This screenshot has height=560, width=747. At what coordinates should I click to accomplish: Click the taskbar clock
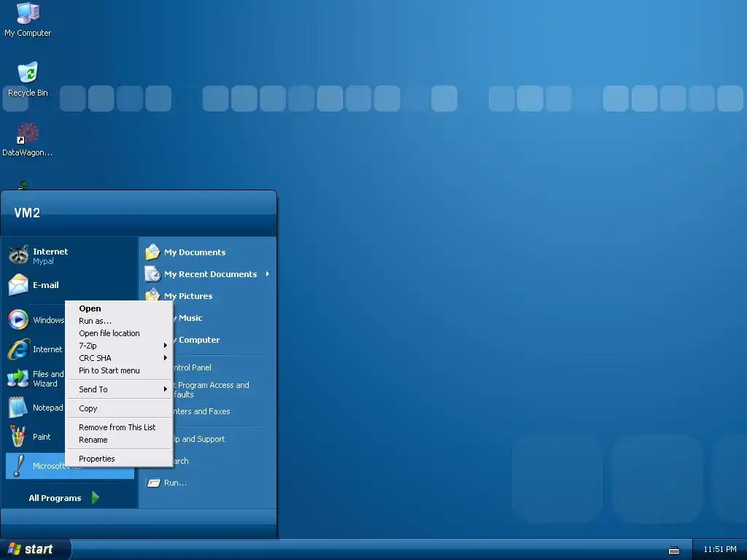(719, 550)
